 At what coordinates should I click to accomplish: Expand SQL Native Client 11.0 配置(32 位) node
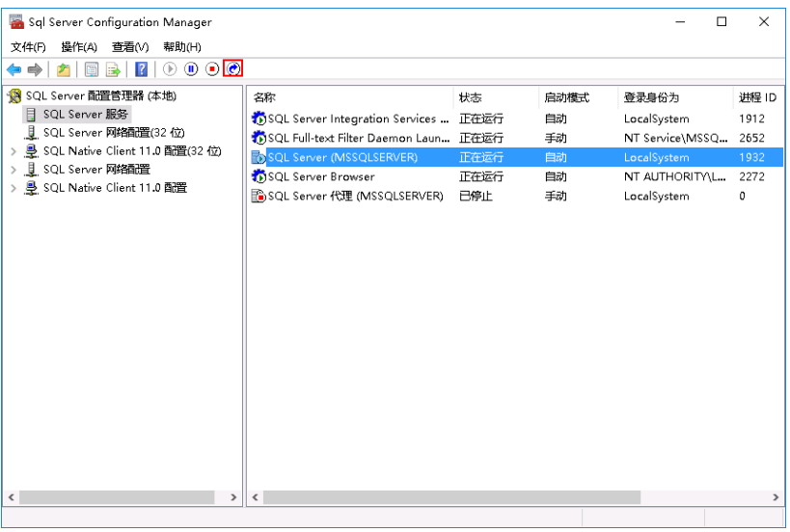pos(14,151)
